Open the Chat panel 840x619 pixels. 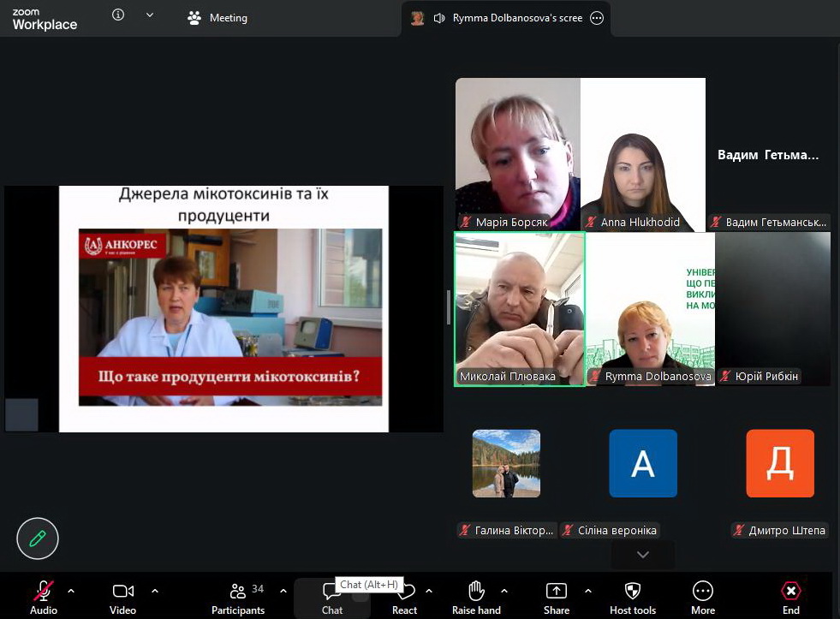pos(332,592)
